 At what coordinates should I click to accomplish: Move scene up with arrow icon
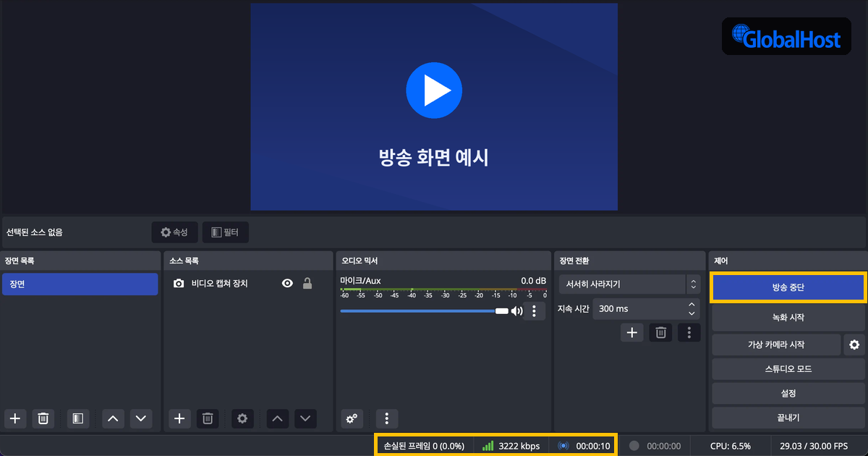(113, 418)
